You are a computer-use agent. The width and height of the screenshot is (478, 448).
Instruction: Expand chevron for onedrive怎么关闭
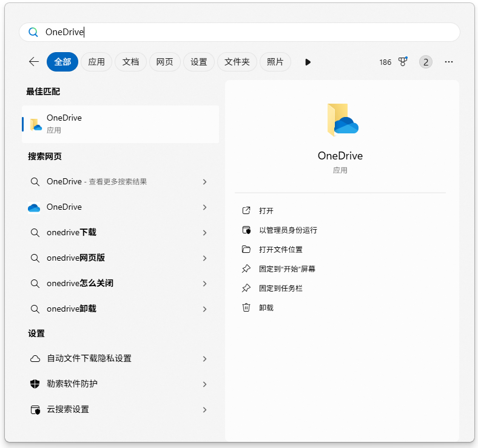tap(205, 284)
